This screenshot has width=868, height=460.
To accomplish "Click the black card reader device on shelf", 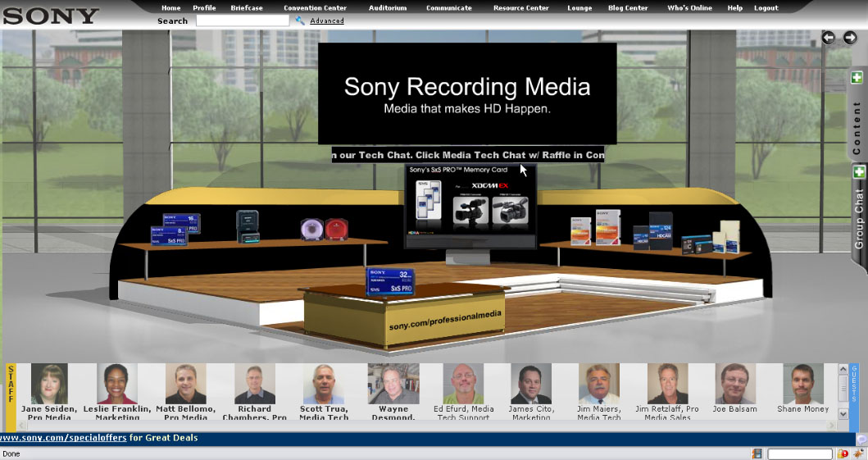I will 248,226.
